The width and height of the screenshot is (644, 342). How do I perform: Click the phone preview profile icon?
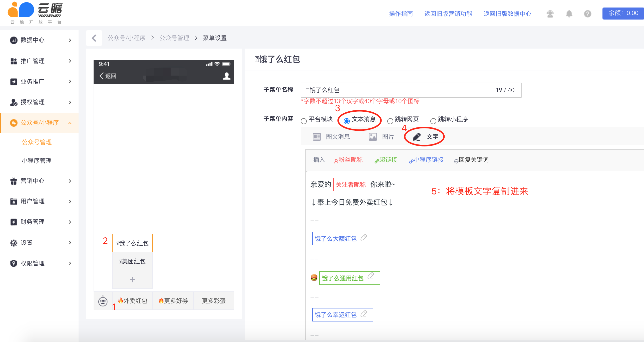227,76
